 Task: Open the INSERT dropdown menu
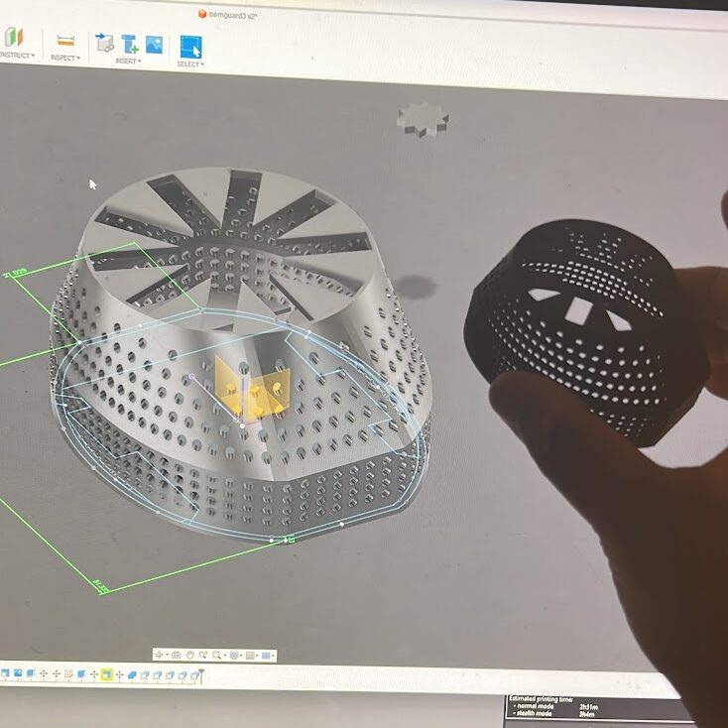(127, 61)
